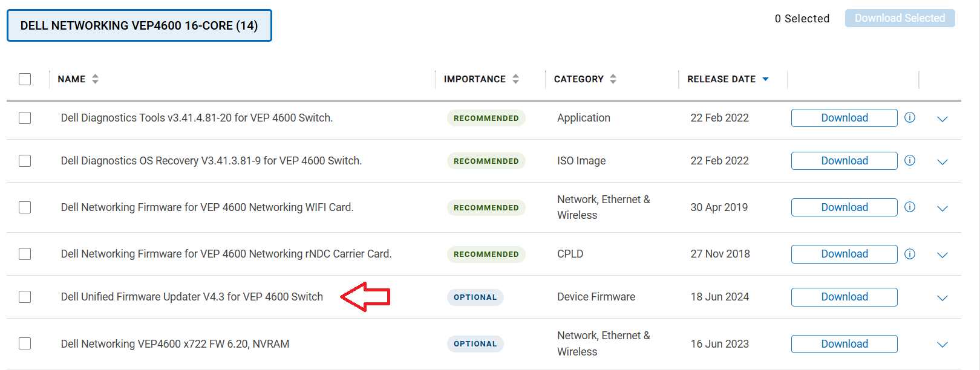This screenshot has height=370, width=980.
Task: Sort table by Importance column arrows
Action: [515, 79]
